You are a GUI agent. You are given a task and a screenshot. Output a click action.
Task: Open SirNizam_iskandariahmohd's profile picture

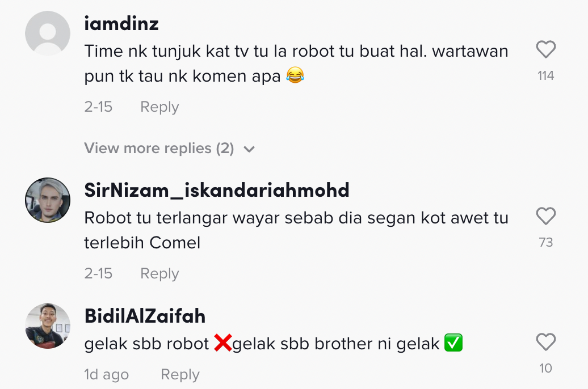[48, 201]
